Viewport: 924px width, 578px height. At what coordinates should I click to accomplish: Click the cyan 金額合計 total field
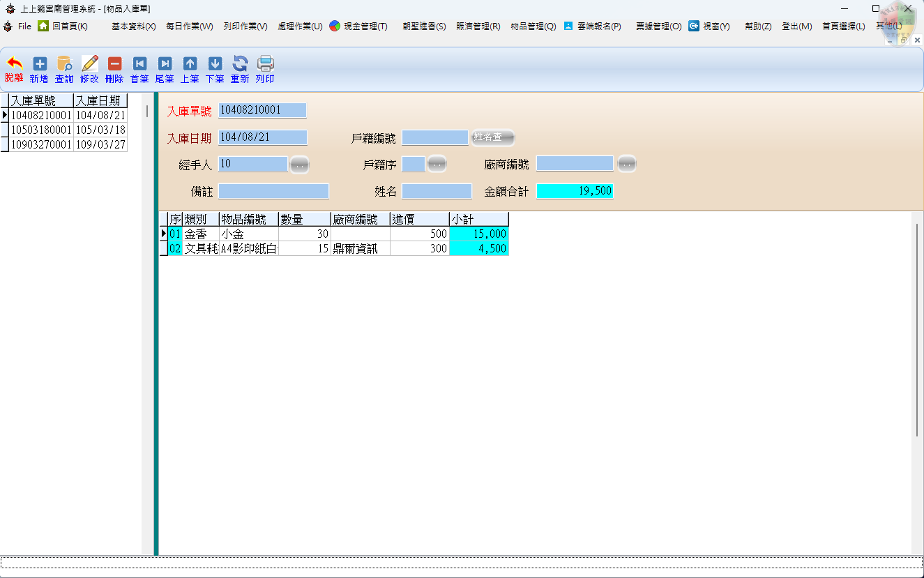[x=575, y=191]
